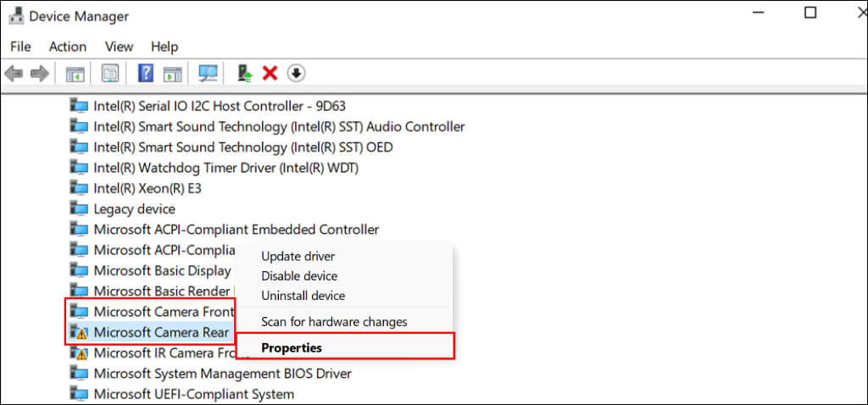
Task: Select Microsoft System Management BIOS Driver
Action: click(222, 374)
